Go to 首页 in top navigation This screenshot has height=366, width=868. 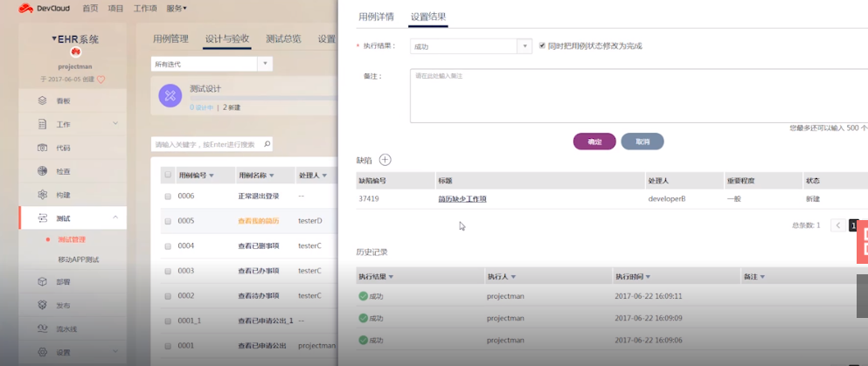[90, 8]
